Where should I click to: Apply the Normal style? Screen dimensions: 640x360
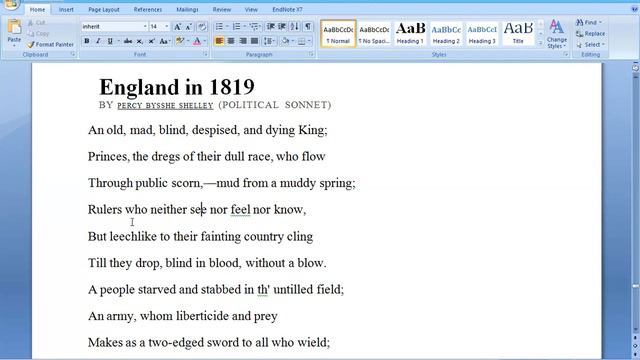(x=338, y=33)
